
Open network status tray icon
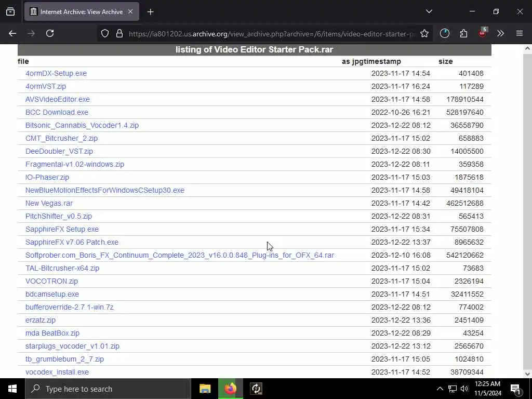pos(453,389)
